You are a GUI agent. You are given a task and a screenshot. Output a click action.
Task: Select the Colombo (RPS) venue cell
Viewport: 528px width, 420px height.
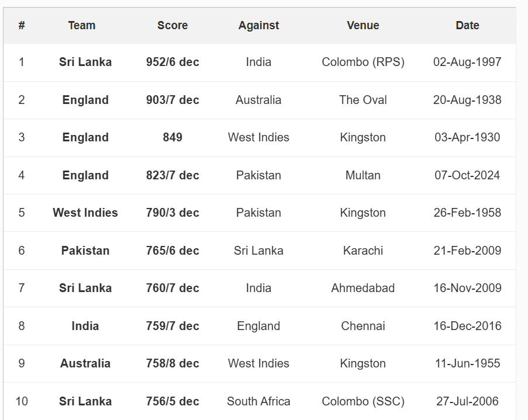[363, 62]
